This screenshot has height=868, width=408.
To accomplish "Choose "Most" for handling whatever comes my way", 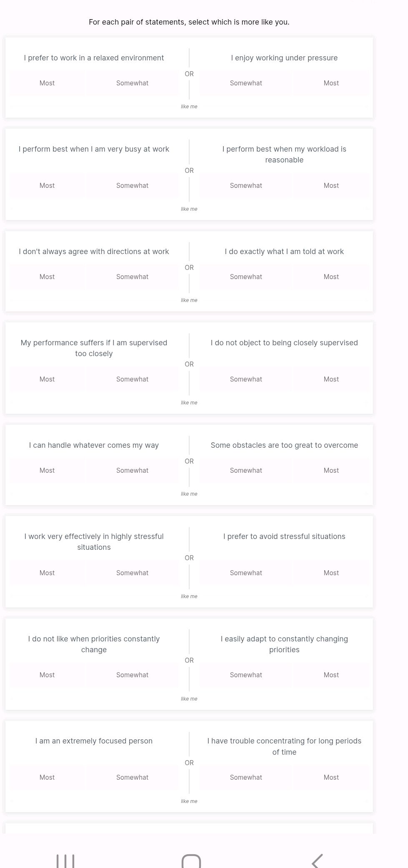I will tap(47, 470).
